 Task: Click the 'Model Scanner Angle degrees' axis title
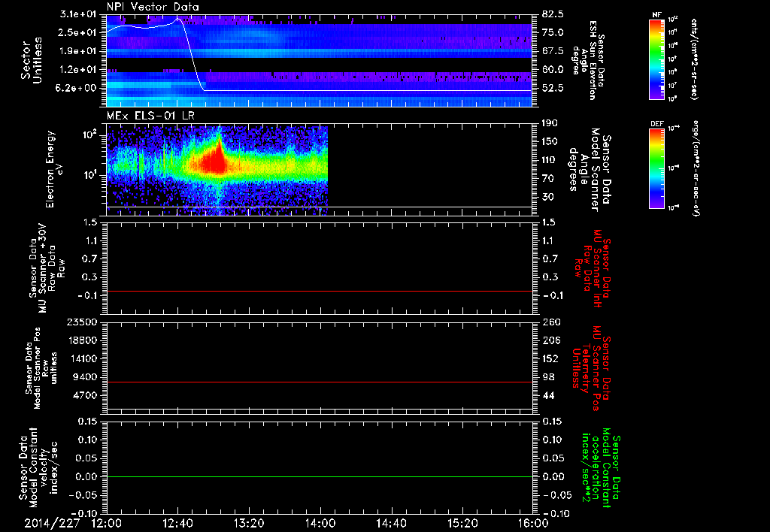click(590, 169)
